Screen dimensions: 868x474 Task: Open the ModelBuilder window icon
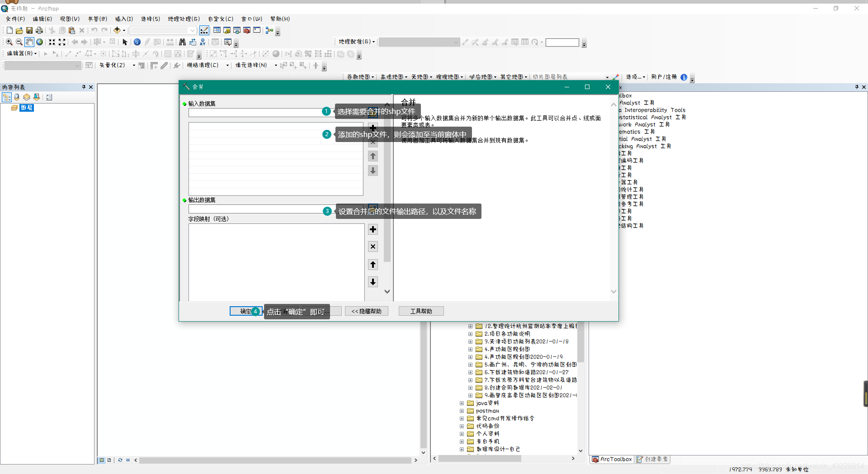tap(269, 30)
